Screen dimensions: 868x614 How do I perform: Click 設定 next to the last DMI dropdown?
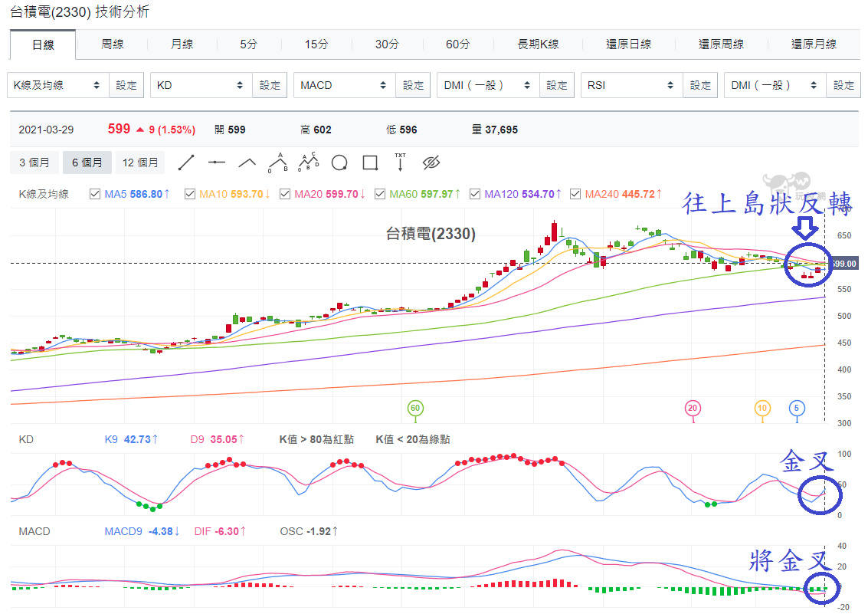coord(843,85)
